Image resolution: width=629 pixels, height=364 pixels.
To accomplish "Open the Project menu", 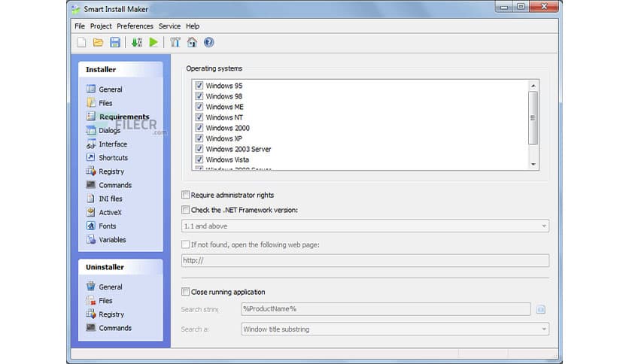I will coord(101,26).
